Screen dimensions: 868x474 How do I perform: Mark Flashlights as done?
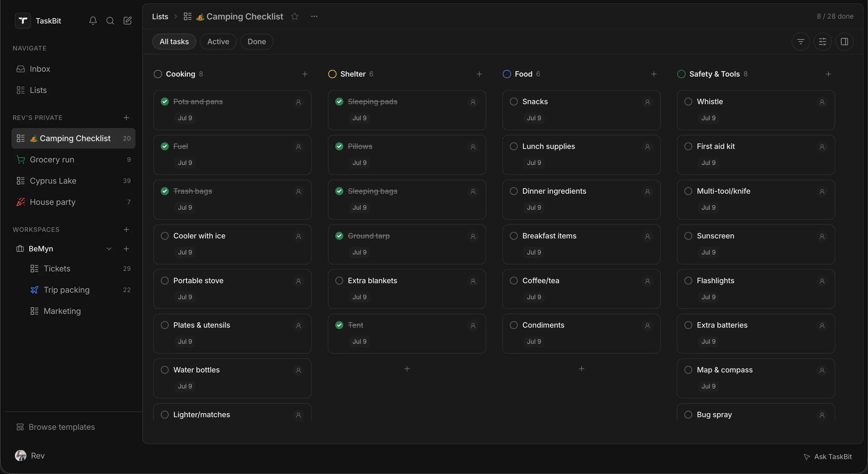click(x=688, y=281)
